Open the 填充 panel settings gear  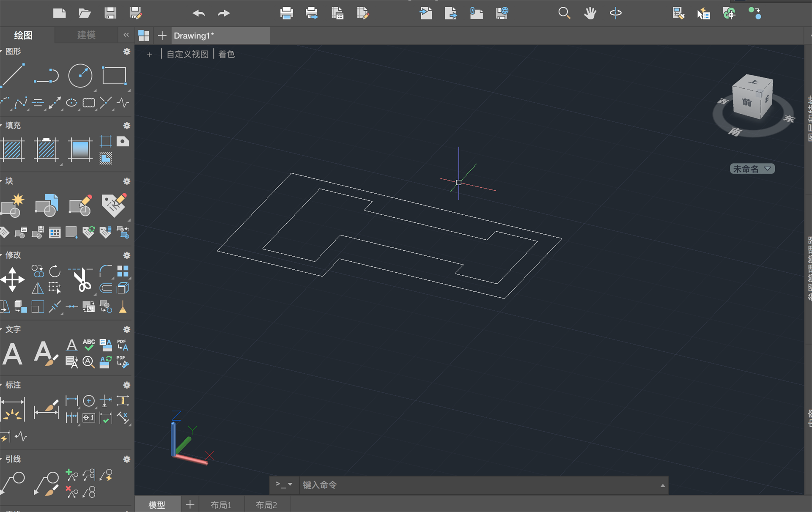(126, 126)
